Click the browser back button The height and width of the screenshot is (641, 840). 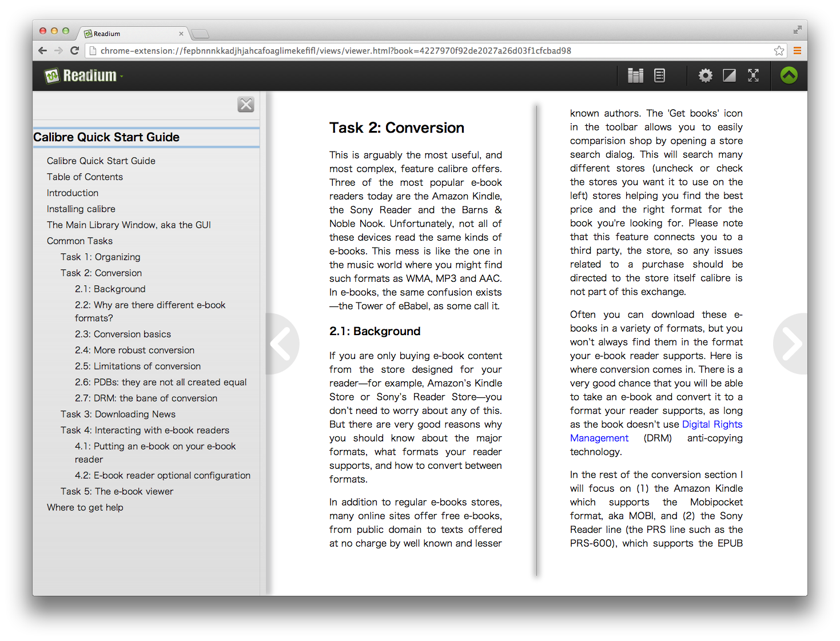[42, 50]
